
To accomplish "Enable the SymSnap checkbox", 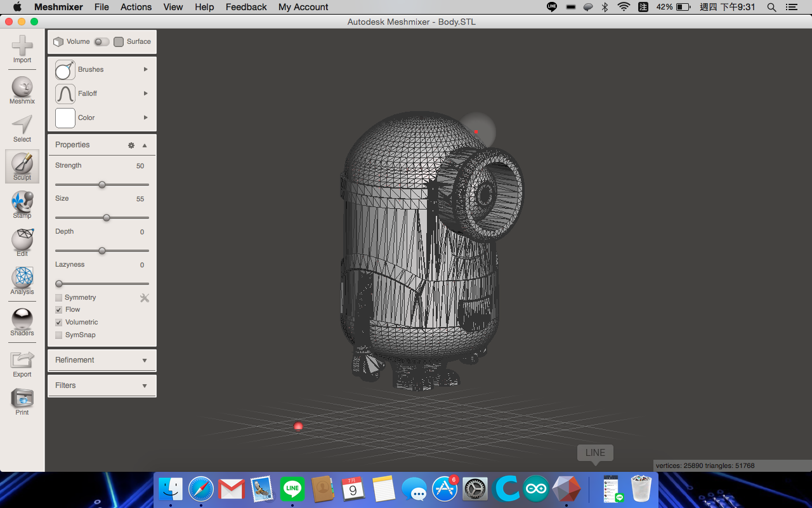I will tap(59, 335).
